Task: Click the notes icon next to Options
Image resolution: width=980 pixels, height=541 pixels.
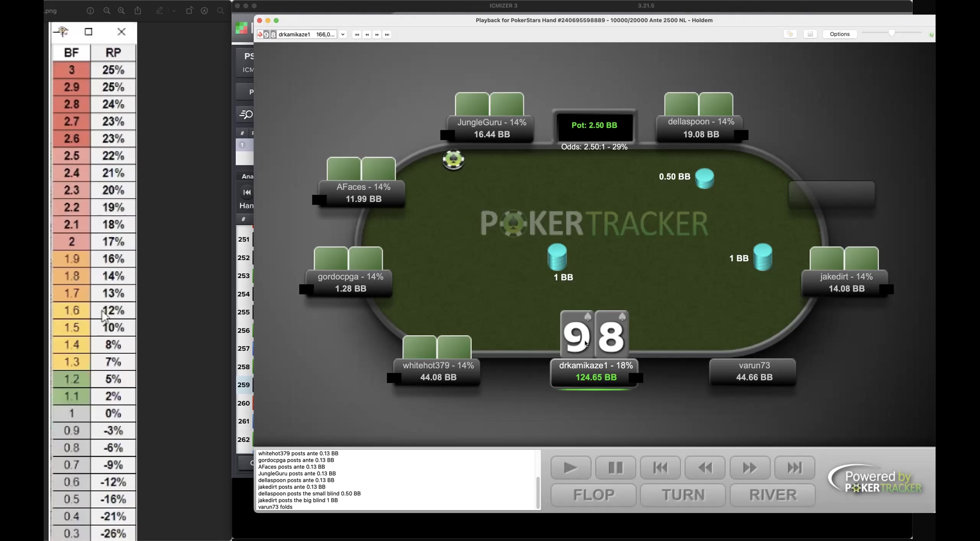Action: [810, 34]
